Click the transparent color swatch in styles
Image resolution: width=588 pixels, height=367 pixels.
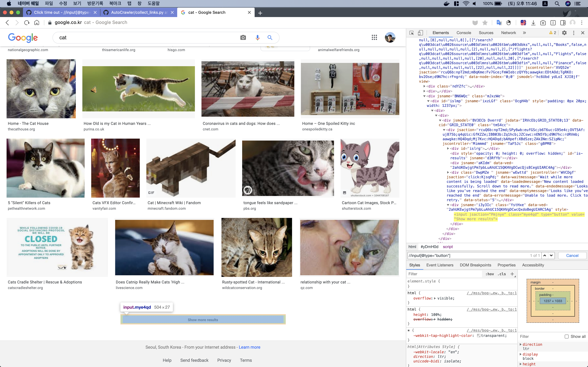pyautogui.click(x=478, y=335)
